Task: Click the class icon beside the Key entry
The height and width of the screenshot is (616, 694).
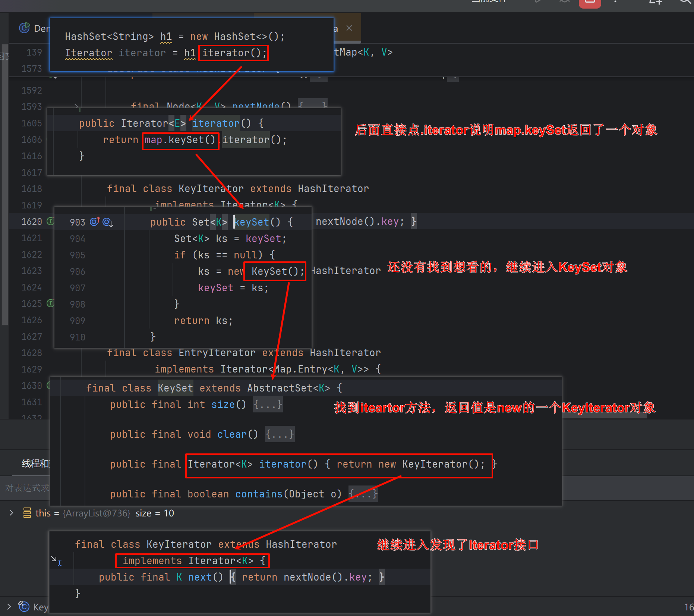Action: point(24,607)
